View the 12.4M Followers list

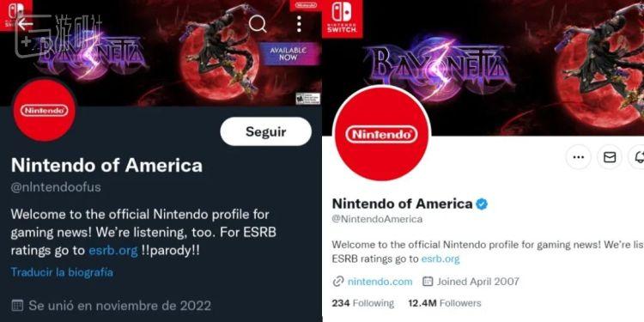coord(445,303)
